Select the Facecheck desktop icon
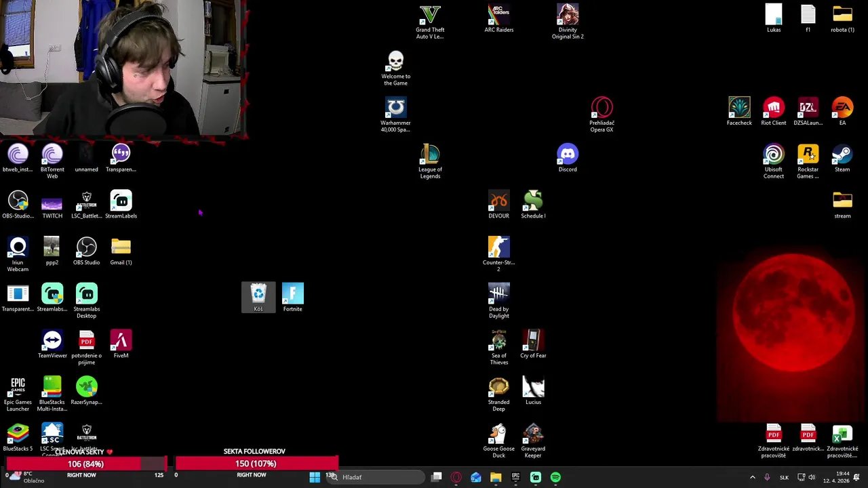 coord(739,111)
